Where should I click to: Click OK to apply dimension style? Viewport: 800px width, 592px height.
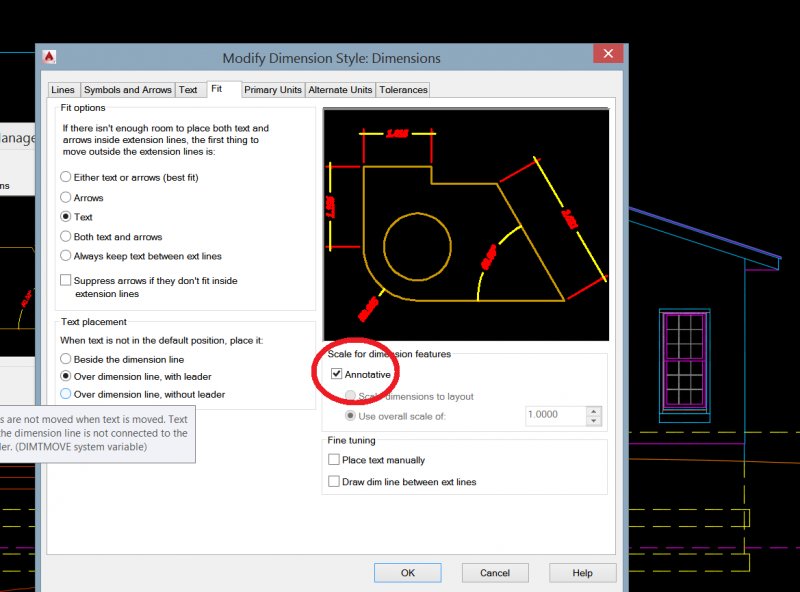point(407,573)
